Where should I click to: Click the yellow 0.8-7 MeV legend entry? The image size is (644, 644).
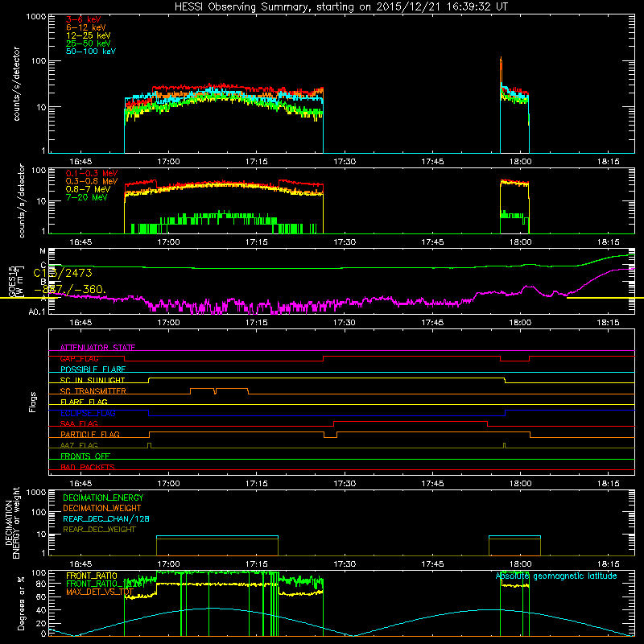89,189
